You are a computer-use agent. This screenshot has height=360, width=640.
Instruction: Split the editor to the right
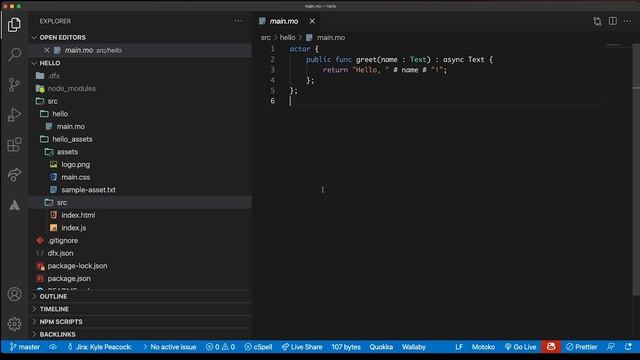coord(613,21)
